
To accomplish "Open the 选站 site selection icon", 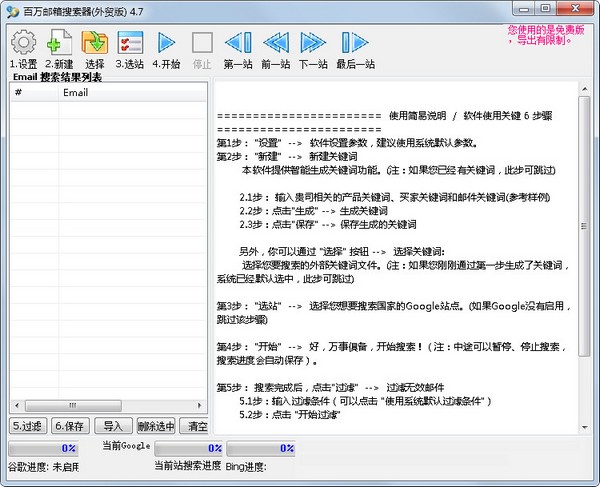I will (x=130, y=43).
